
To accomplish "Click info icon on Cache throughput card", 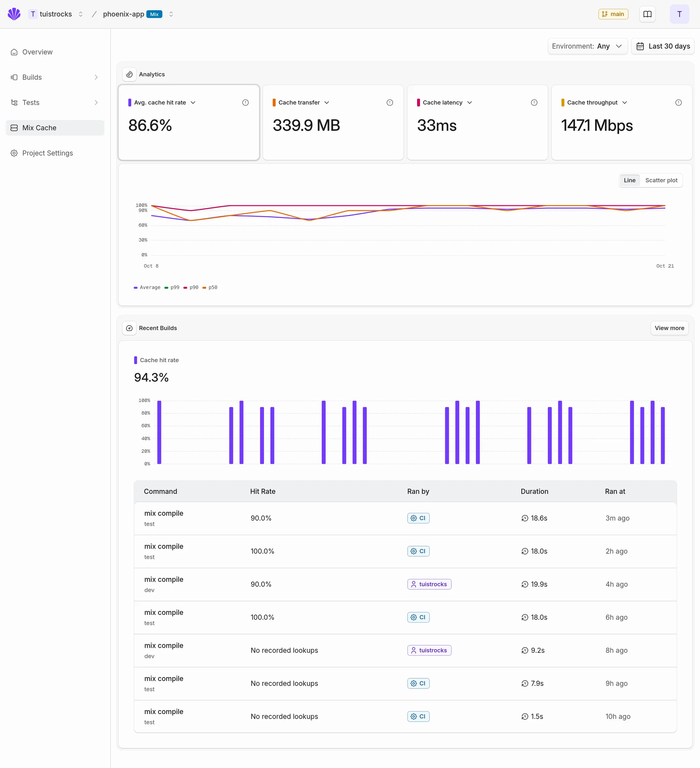I will [x=678, y=102].
